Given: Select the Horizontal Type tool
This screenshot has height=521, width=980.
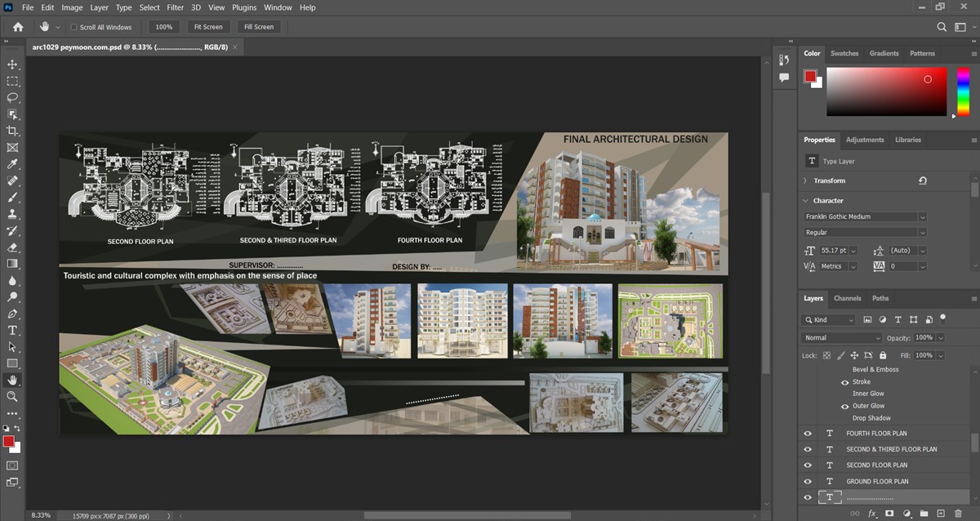Looking at the screenshot, I should tap(12, 330).
